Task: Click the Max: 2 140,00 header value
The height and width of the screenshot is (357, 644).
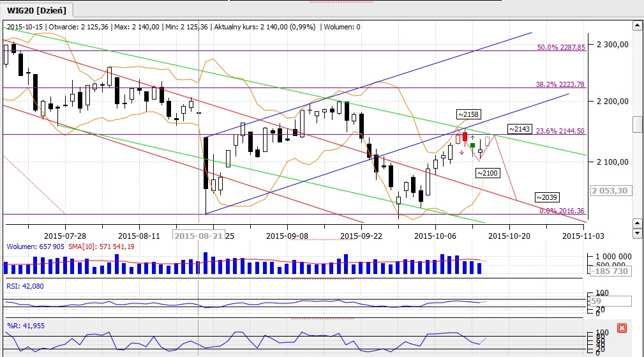Action: [x=137, y=27]
